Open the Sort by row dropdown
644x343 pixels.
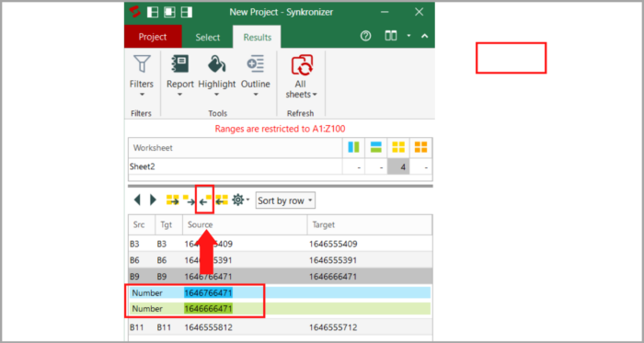tap(285, 201)
